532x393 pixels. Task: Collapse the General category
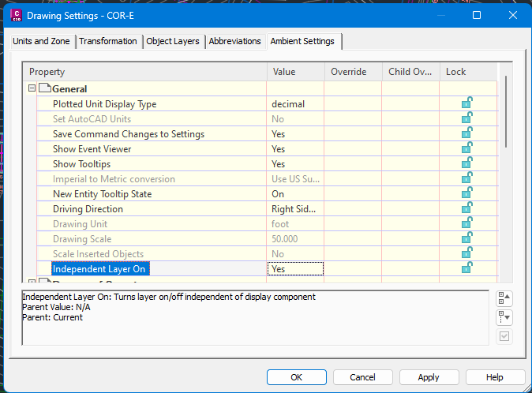coord(32,88)
